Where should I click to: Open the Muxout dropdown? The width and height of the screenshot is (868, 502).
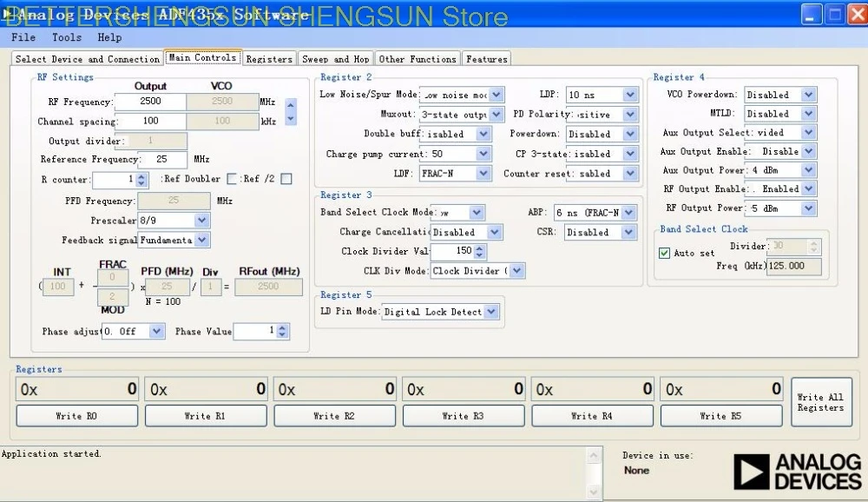point(496,115)
